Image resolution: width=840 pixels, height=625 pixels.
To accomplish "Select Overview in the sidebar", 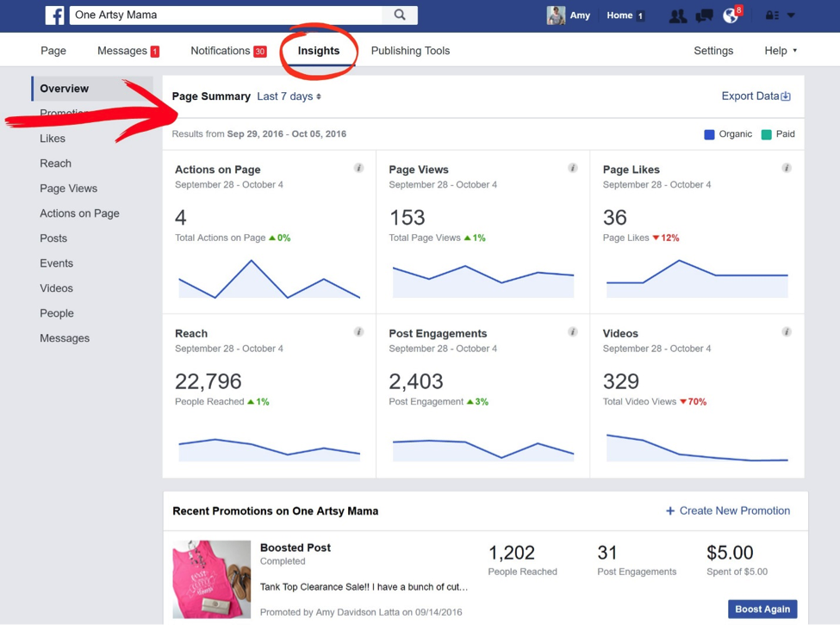I will [92, 89].
